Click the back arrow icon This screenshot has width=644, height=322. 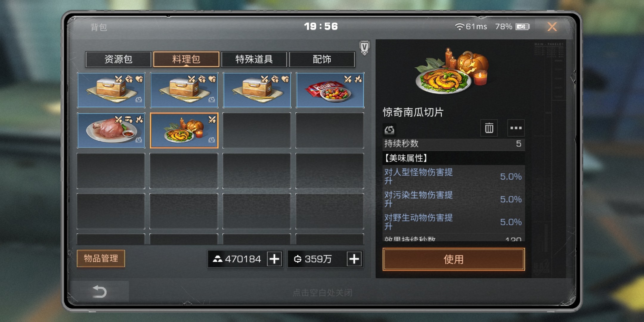tap(100, 292)
